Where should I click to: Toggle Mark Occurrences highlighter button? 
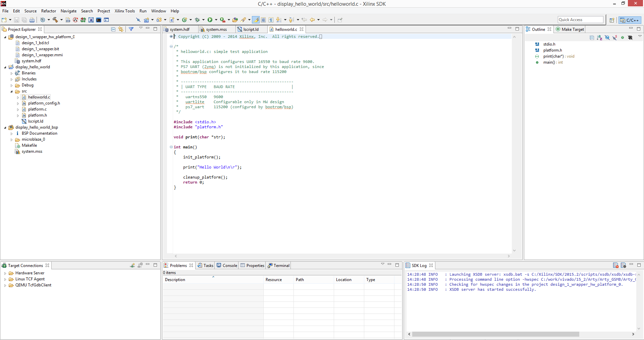[x=256, y=20]
